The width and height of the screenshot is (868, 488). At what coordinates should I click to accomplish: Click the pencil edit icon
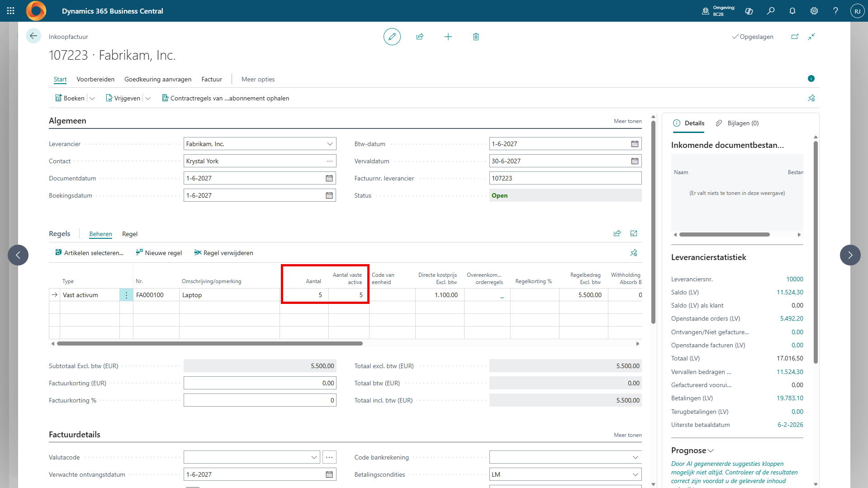392,37
